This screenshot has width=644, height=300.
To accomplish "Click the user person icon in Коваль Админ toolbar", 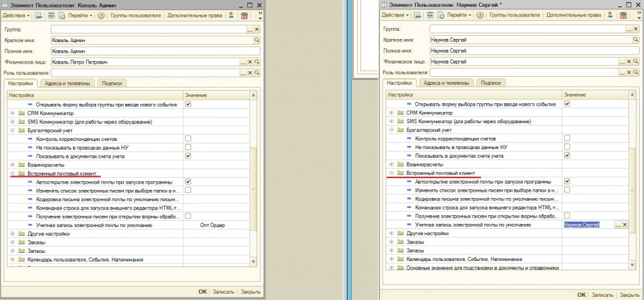I will pos(231,16).
